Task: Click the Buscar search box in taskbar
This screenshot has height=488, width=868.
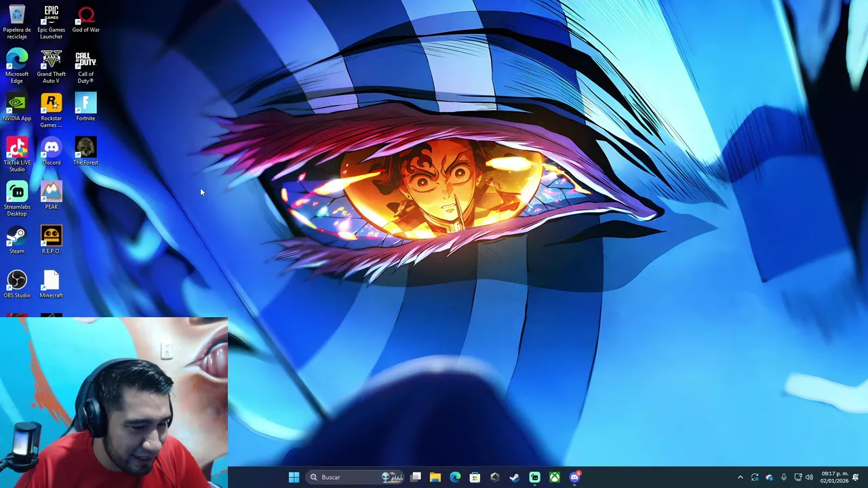Action: pyautogui.click(x=354, y=477)
